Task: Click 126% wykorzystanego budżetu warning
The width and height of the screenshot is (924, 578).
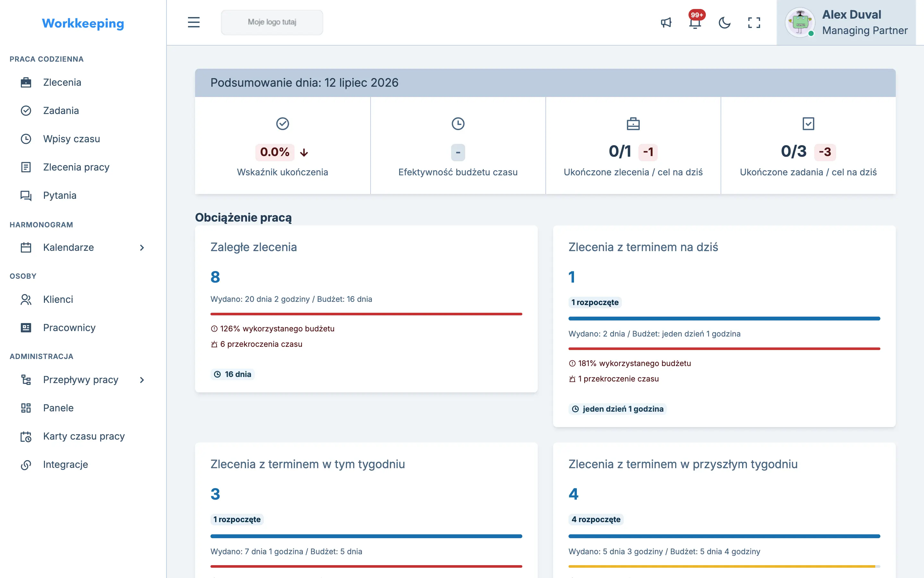Action: pos(273,329)
